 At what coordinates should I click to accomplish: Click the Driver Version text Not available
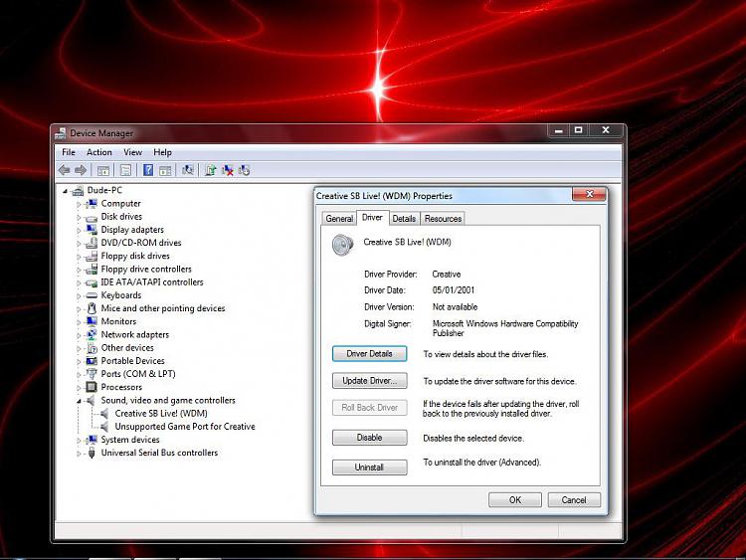click(x=455, y=307)
